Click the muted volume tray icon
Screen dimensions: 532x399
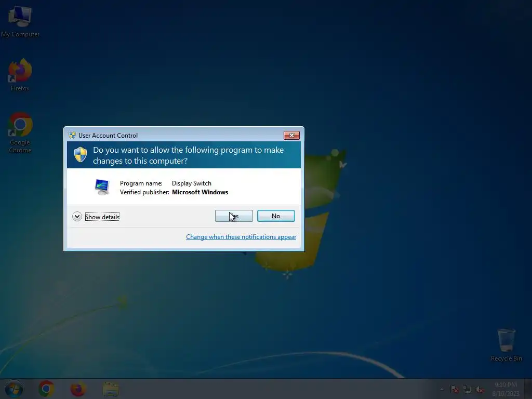480,389
